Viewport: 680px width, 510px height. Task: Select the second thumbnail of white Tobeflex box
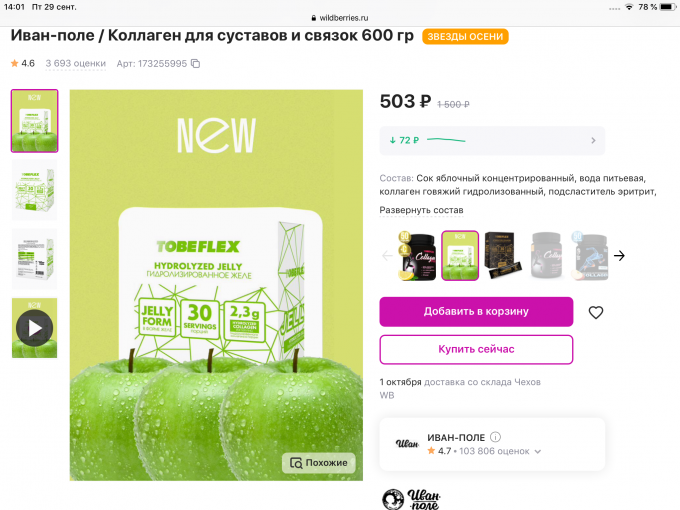coord(34,190)
